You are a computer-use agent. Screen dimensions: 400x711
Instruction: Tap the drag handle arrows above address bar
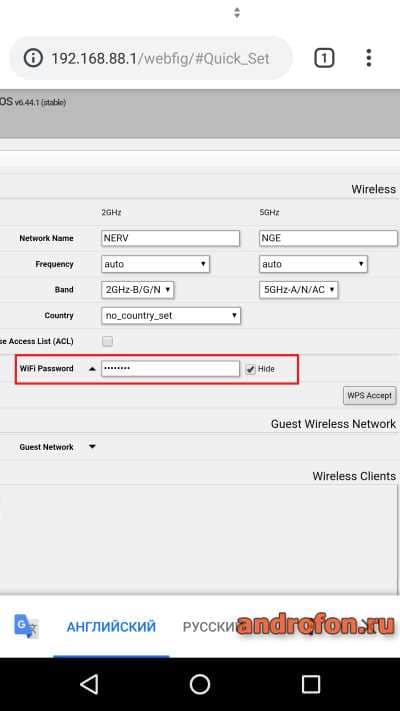[237, 13]
